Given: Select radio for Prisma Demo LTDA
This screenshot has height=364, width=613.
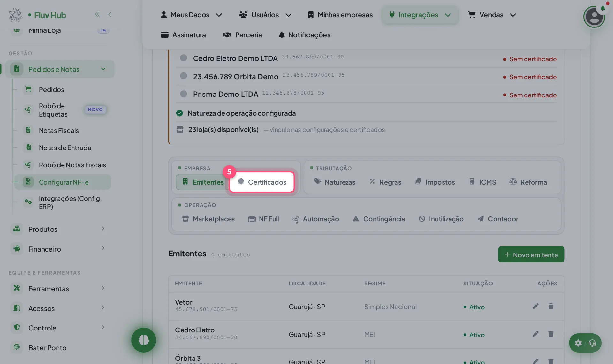Looking at the screenshot, I should [184, 94].
